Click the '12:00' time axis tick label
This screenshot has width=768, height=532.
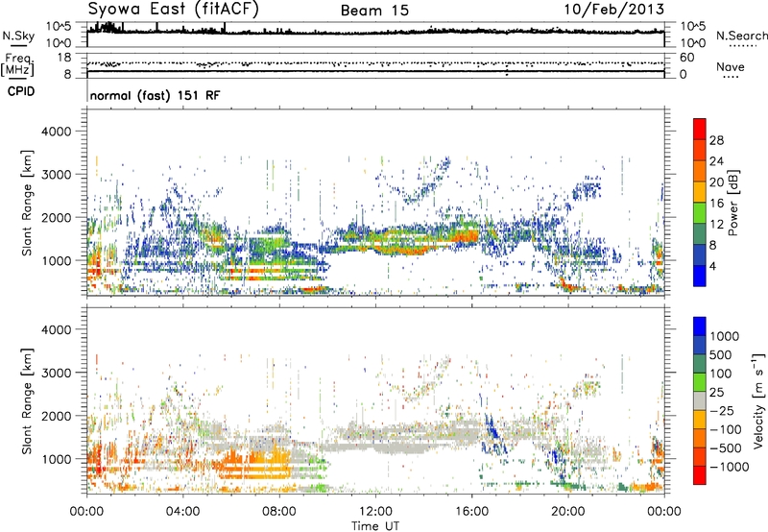point(375,512)
